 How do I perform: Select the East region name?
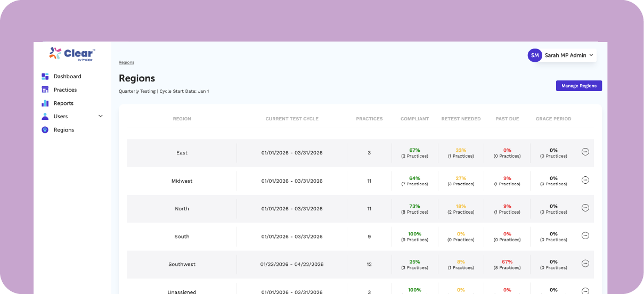pos(182,153)
